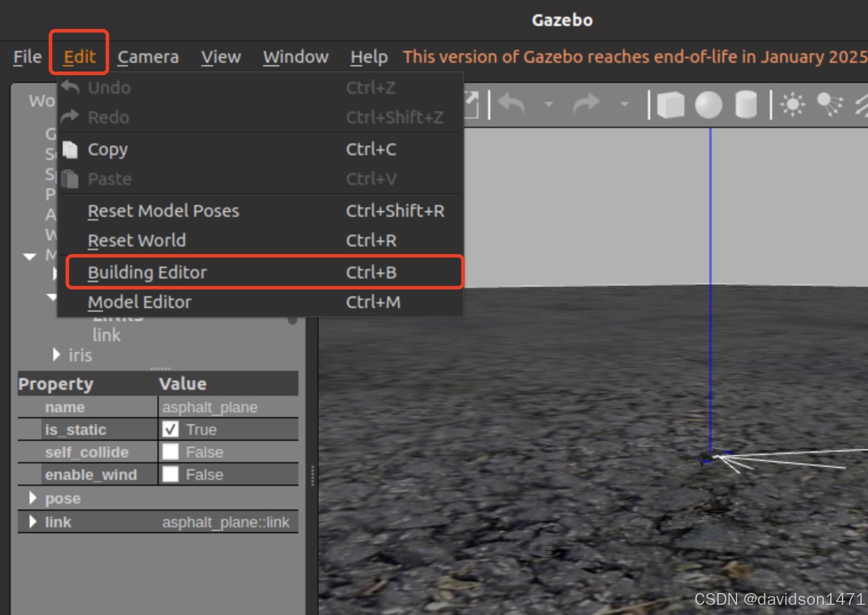This screenshot has height=615, width=868.
Task: Click the side panel vertical splitter handle
Action: (x=312, y=476)
